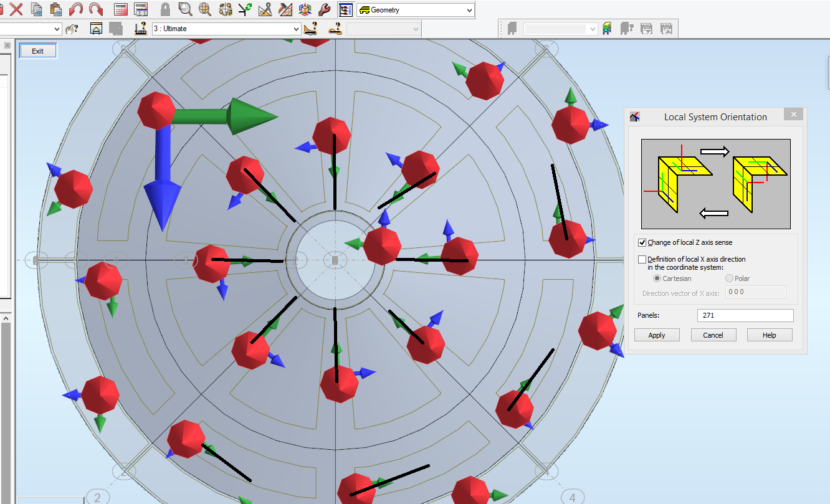Enable Definition of local X axis direction
This screenshot has width=830, height=504.
coord(642,259)
